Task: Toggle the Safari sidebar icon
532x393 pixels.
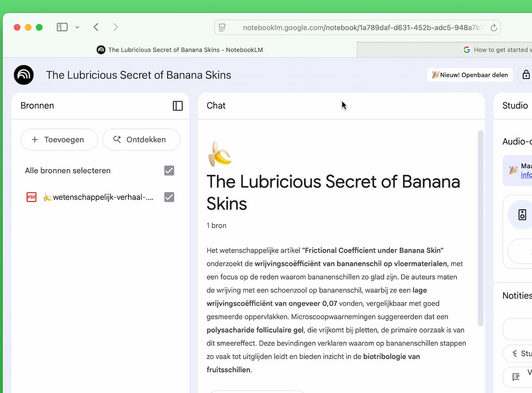Action: click(62, 28)
